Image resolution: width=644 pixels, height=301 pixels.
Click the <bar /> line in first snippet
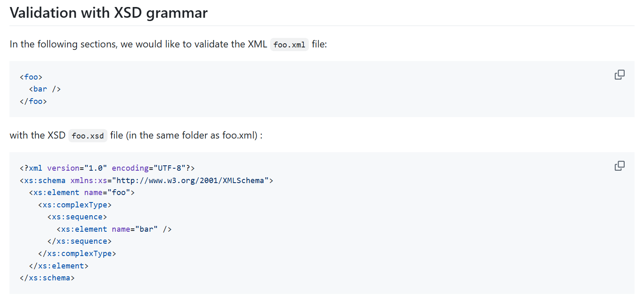point(44,89)
